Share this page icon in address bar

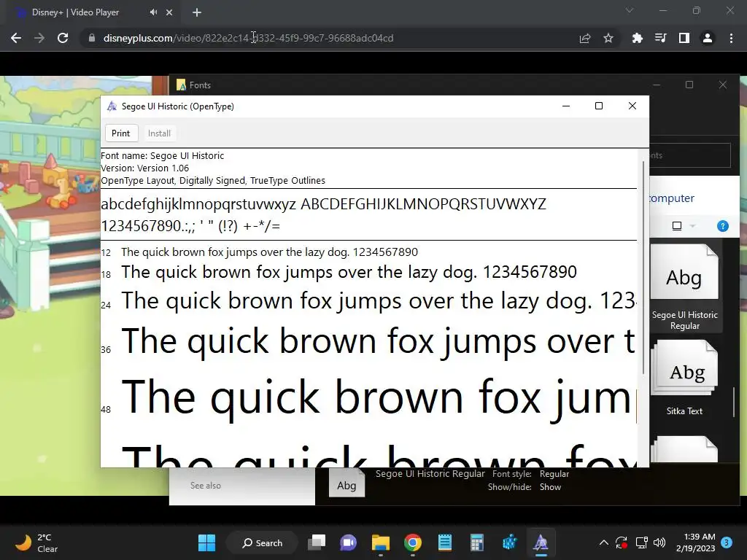point(584,38)
